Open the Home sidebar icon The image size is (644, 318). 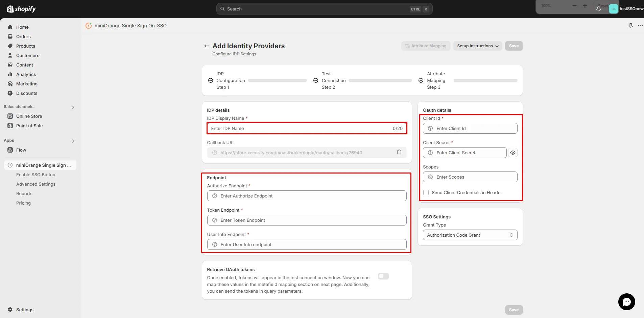10,27
